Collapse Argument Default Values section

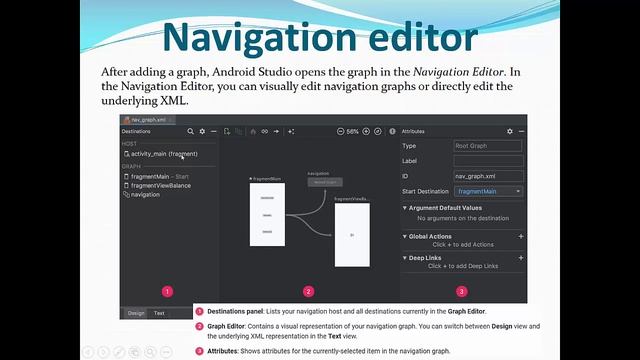point(404,208)
